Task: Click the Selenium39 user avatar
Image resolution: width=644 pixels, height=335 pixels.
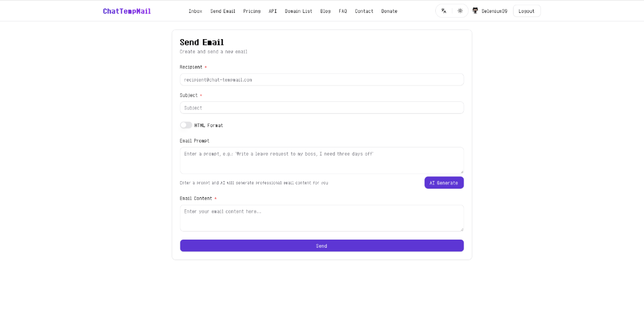Action: 475,11
